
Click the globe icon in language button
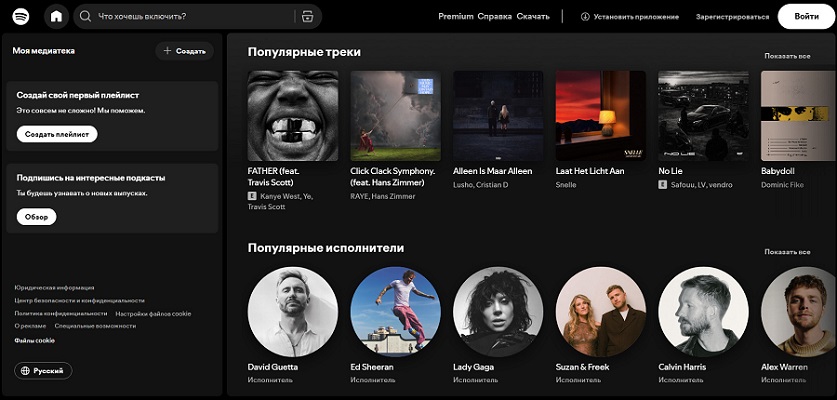[x=25, y=371]
